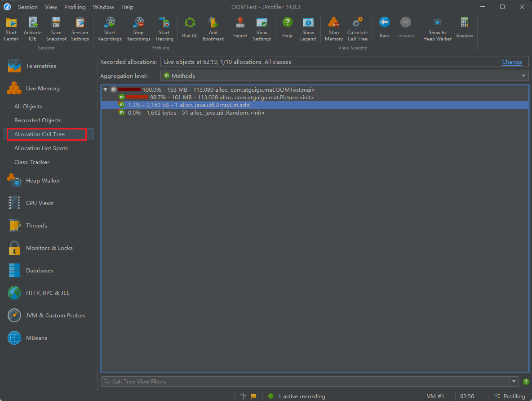Open View Settings
532x401 pixels.
coord(262,29)
